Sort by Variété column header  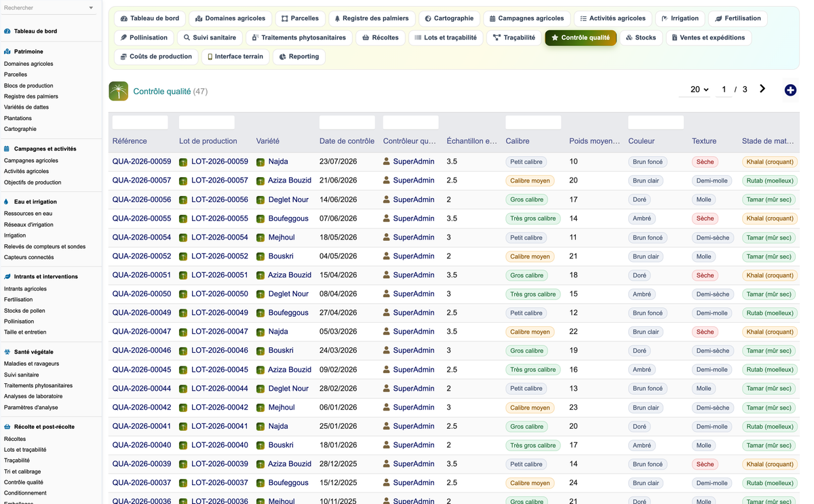point(267,141)
